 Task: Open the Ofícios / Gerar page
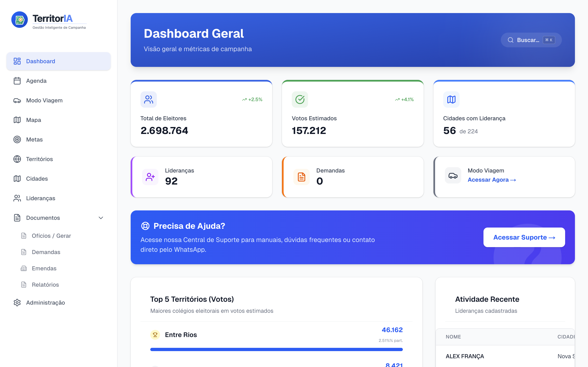click(51, 236)
